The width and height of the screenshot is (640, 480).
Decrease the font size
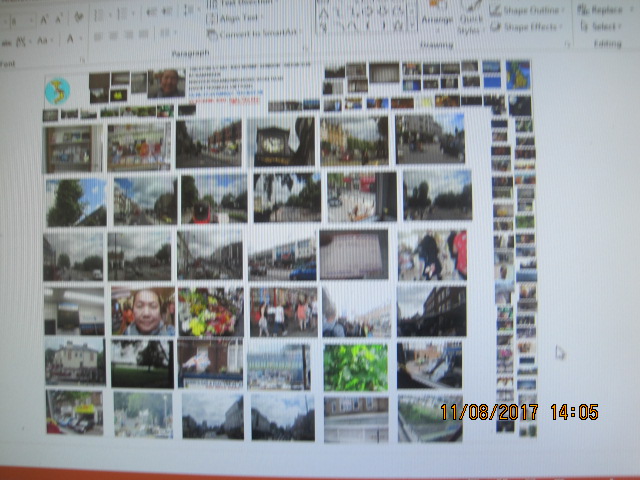point(58,20)
